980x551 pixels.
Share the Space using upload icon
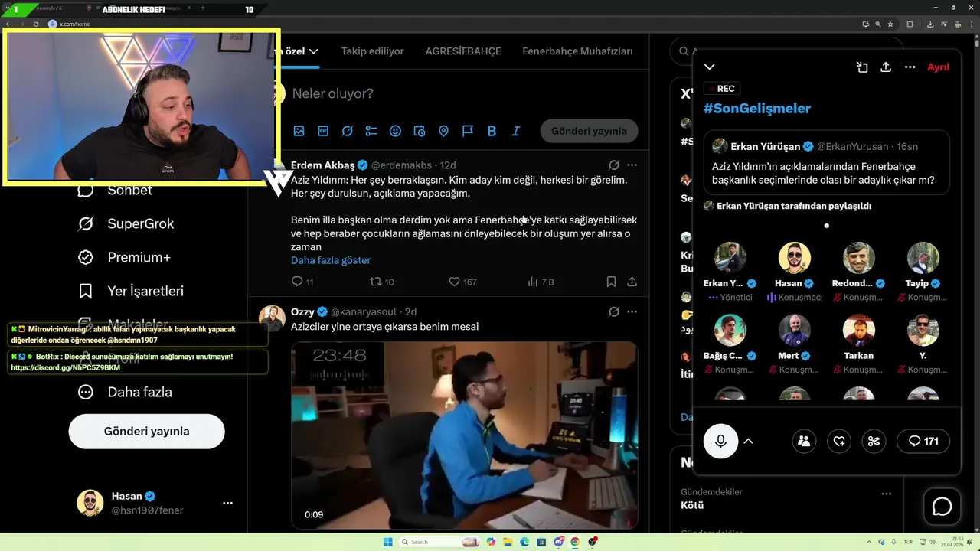(x=886, y=67)
